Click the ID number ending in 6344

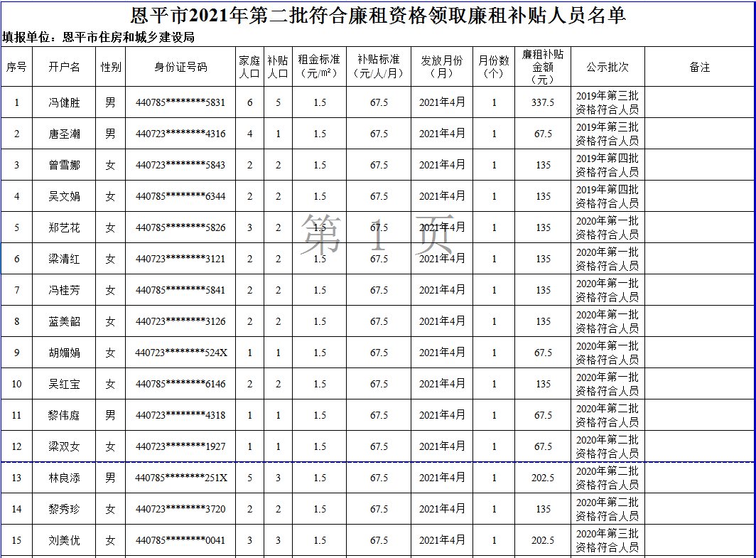pyautogui.click(x=180, y=196)
